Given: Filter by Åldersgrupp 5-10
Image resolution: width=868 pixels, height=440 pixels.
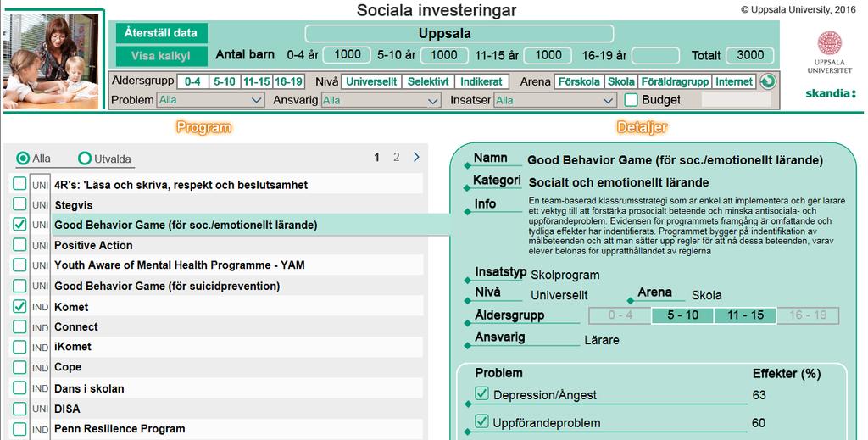Looking at the screenshot, I should [224, 81].
